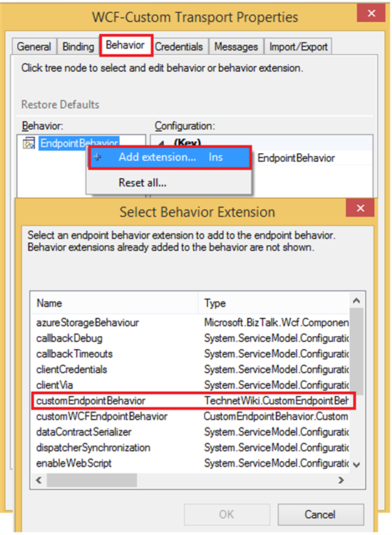Click the TechnetWiki.CustomEndpointBeh type cell
This screenshot has width=392, height=535.
277,400
